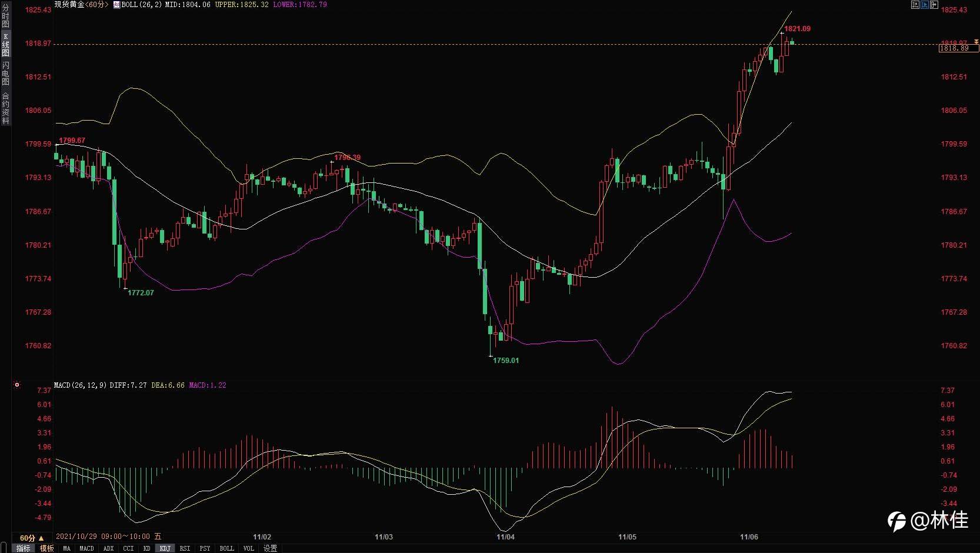
Task: Click the axis-scale icon at top right
Action: pos(915,5)
